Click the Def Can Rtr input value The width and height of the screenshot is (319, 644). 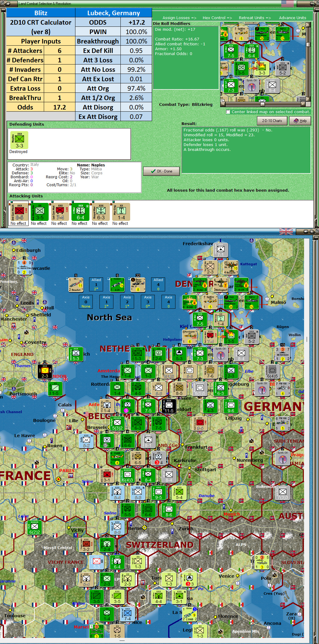pos(60,79)
